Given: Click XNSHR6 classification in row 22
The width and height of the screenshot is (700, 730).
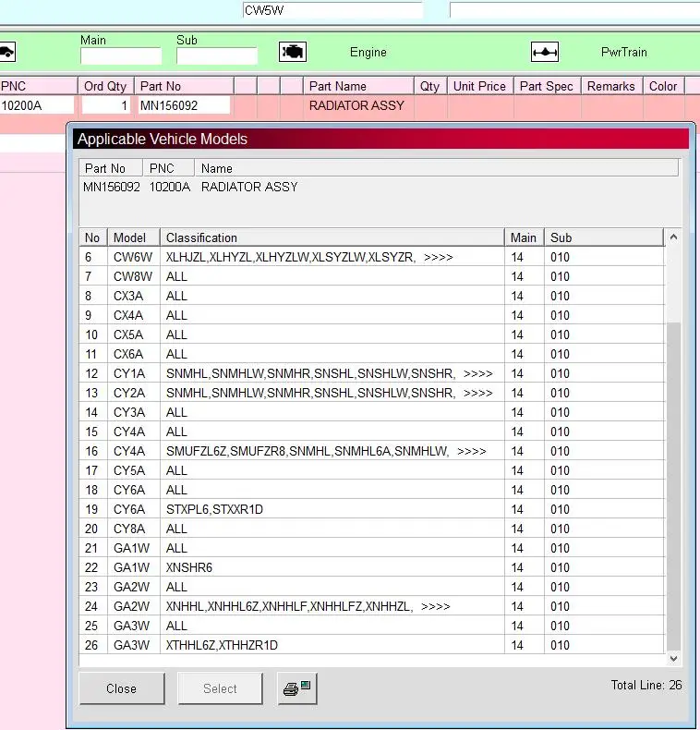Looking at the screenshot, I should tap(189, 567).
